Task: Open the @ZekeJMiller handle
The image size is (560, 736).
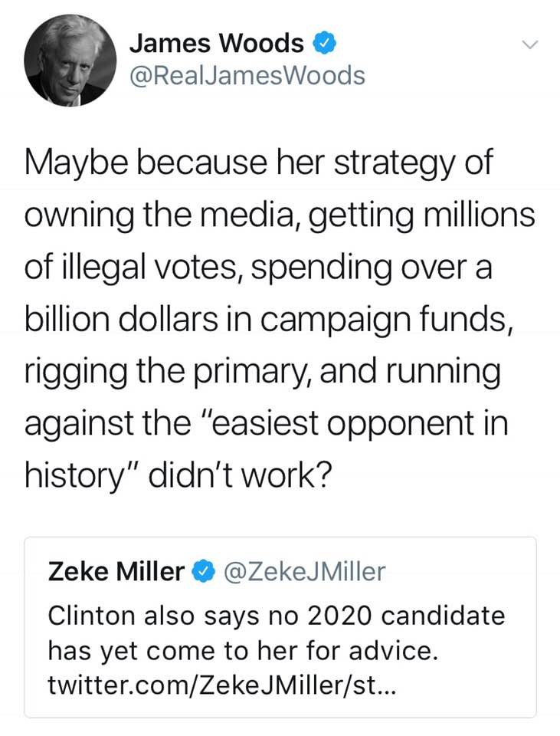Action: pos(302,571)
